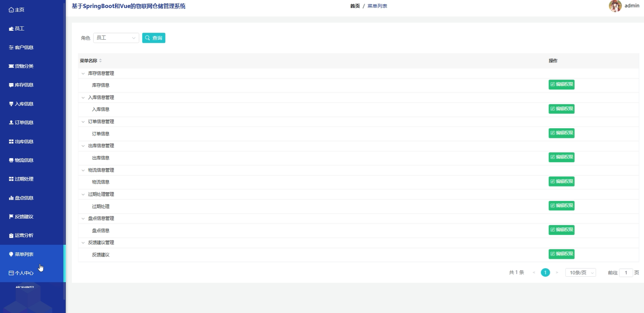Click the 查询 search button
Viewport: 644px width, 313px height.
click(x=154, y=38)
